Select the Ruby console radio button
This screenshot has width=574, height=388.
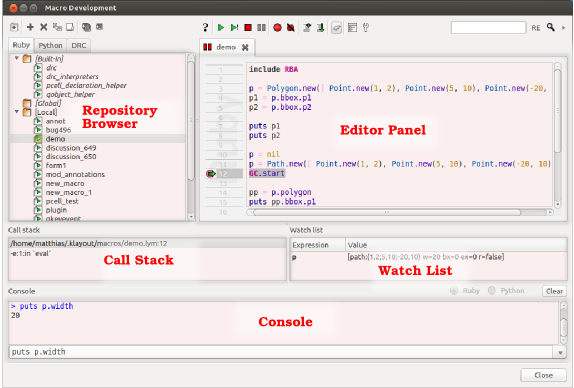coord(454,291)
